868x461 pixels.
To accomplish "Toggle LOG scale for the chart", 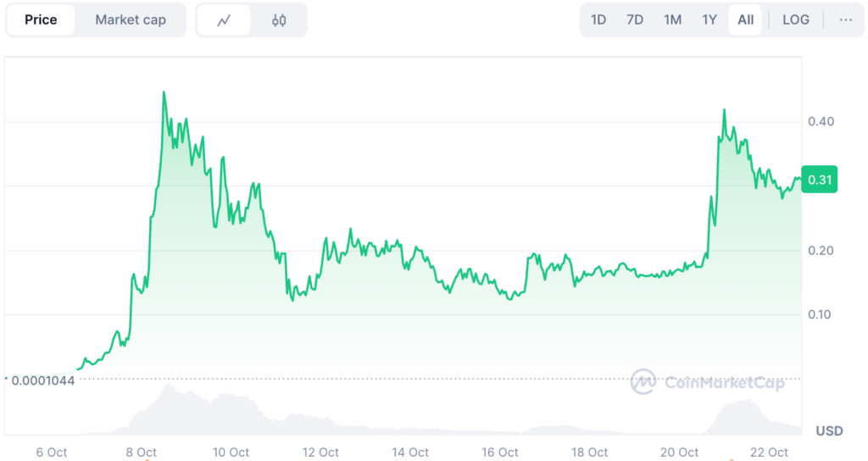I will (796, 19).
